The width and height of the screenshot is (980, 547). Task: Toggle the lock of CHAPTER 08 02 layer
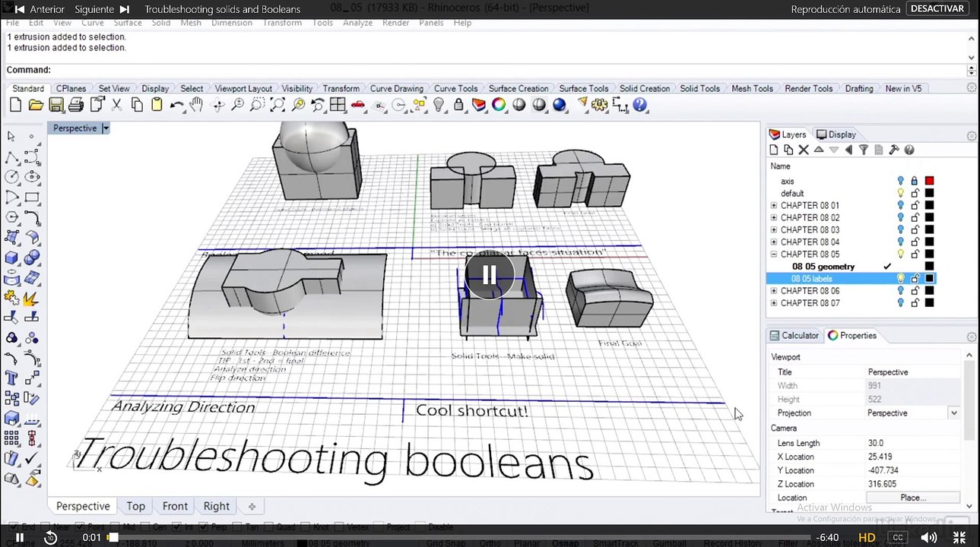[915, 218]
